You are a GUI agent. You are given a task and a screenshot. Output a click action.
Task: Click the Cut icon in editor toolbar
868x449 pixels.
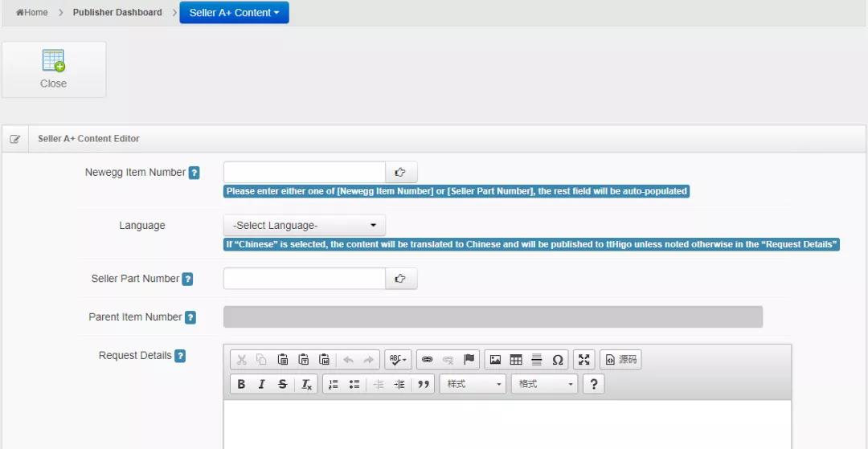(x=241, y=360)
